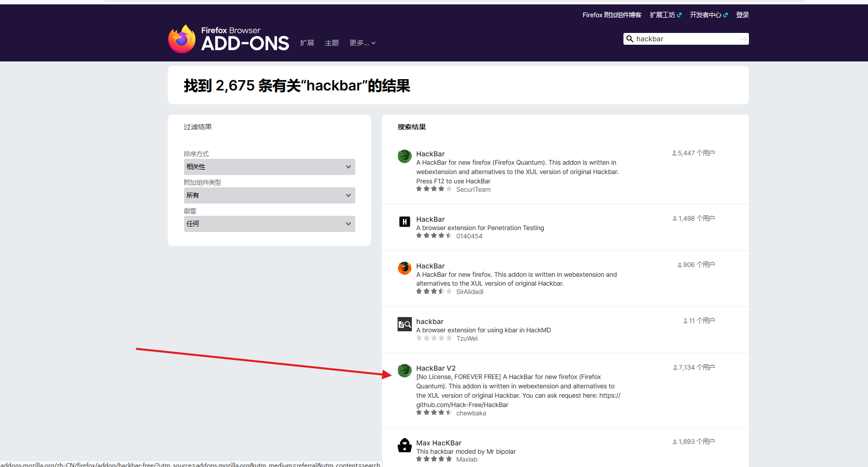This screenshot has height=467, width=868.
Task: Click the external link icon beside 扩展工坊
Action: (x=679, y=15)
